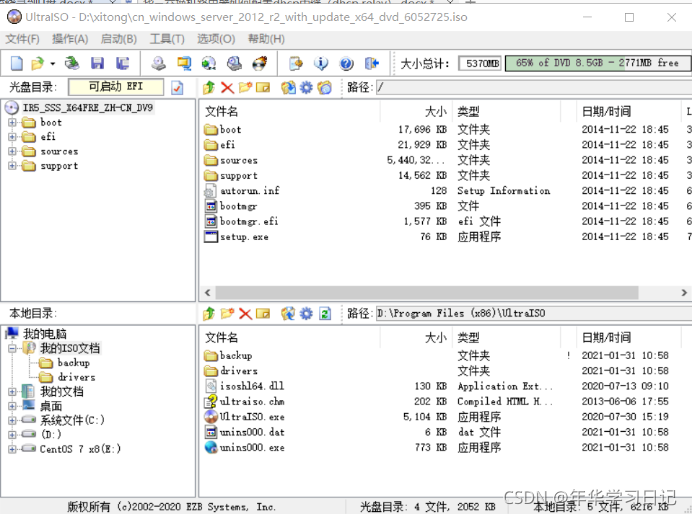Screen dimensions: 692x515
Task: Sort image list by 大小 column header
Action: pyautogui.click(x=416, y=112)
